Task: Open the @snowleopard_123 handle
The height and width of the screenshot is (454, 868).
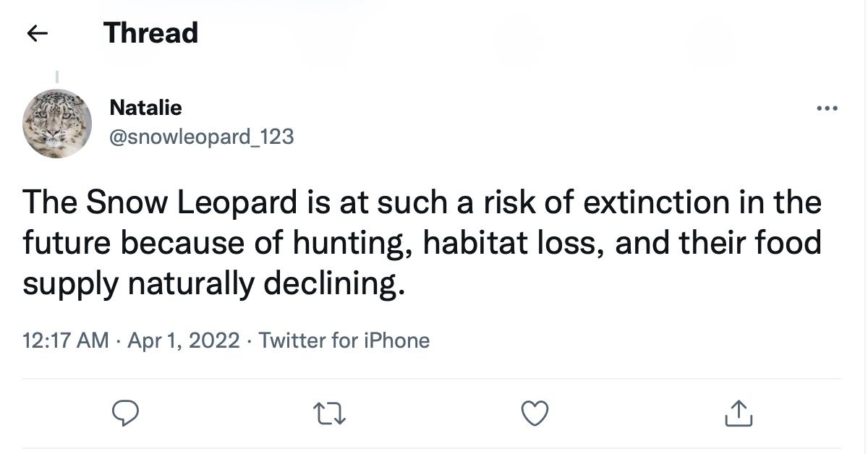Action: (x=201, y=136)
